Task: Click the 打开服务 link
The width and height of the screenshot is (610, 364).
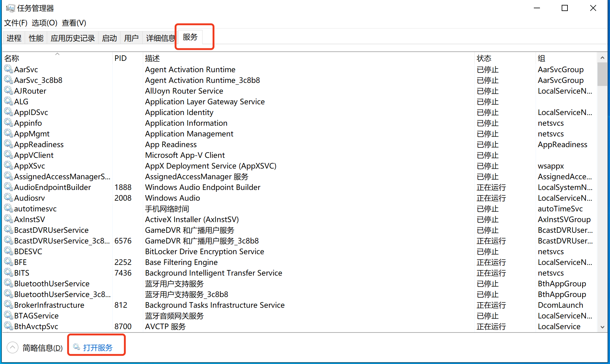Action: click(98, 347)
